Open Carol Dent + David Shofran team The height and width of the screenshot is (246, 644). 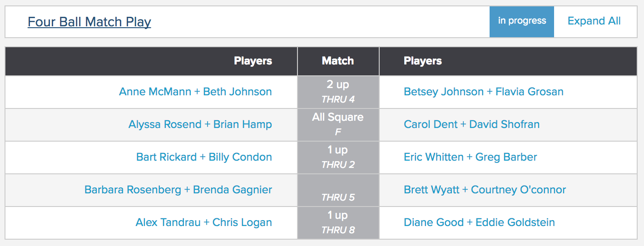pos(472,124)
